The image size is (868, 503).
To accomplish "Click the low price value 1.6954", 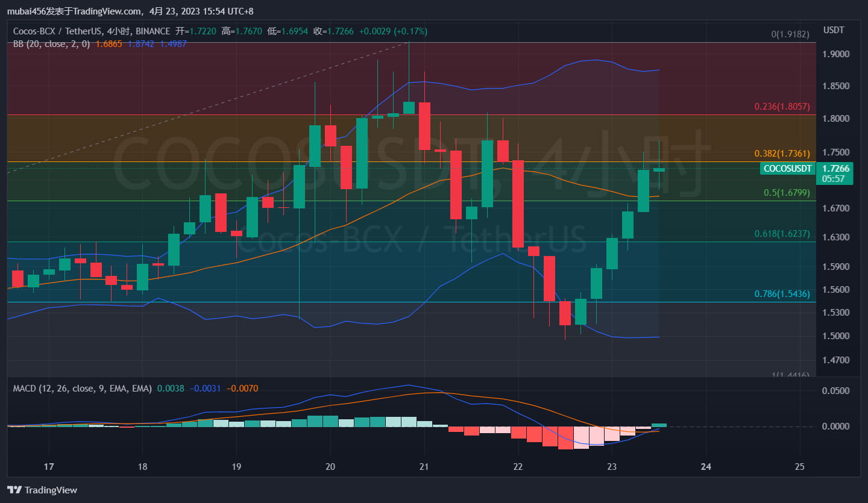I will click(294, 30).
